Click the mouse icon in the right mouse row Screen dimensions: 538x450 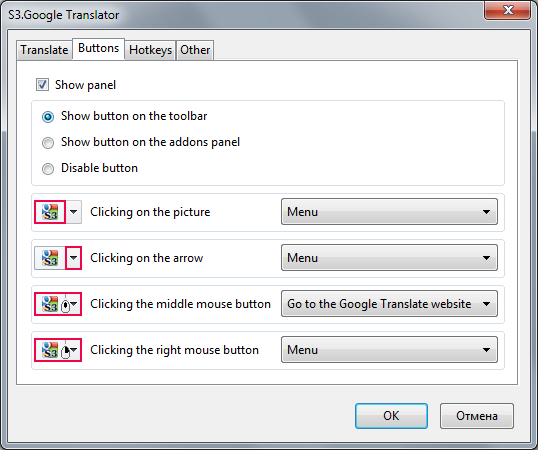tap(66, 352)
